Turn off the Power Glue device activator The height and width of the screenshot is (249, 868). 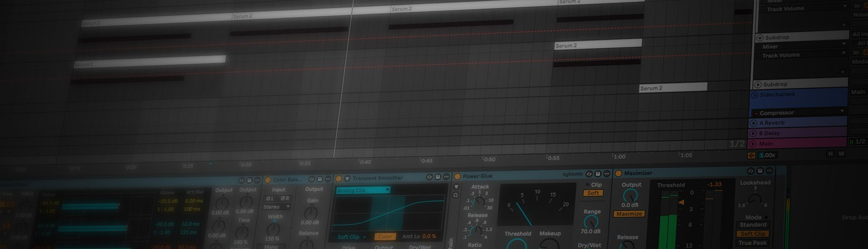pos(457,176)
